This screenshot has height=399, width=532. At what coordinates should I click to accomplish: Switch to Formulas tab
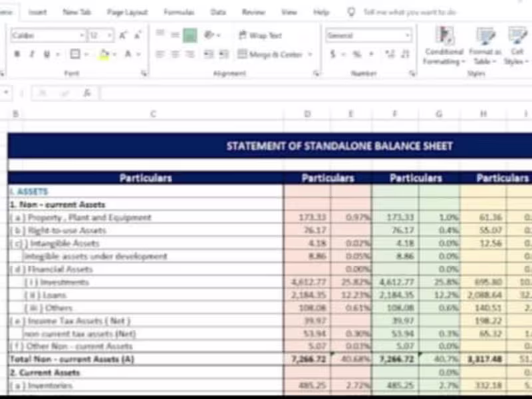179,12
